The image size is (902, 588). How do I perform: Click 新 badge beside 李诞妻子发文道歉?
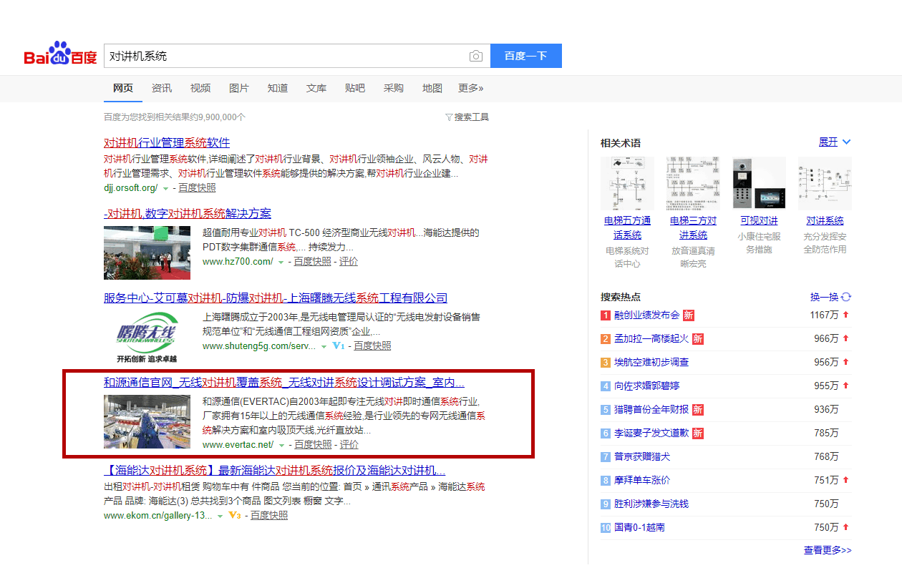[x=697, y=433]
